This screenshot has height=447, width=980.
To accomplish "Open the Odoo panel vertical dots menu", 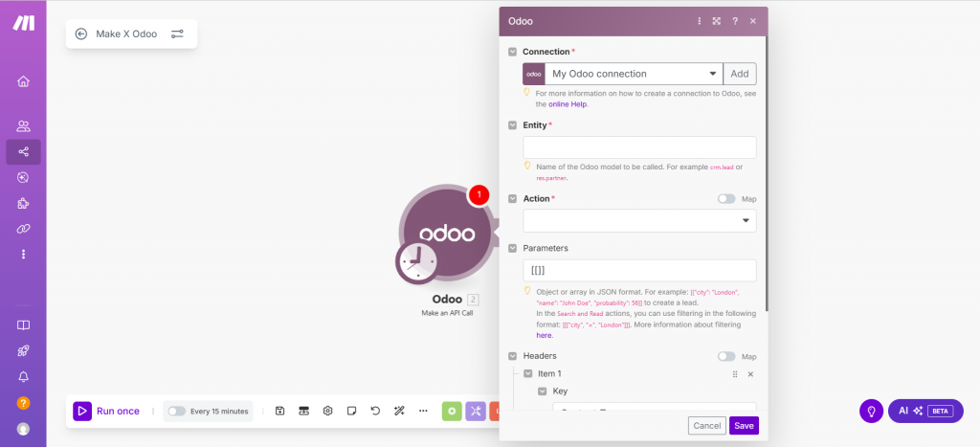I will pyautogui.click(x=700, y=21).
